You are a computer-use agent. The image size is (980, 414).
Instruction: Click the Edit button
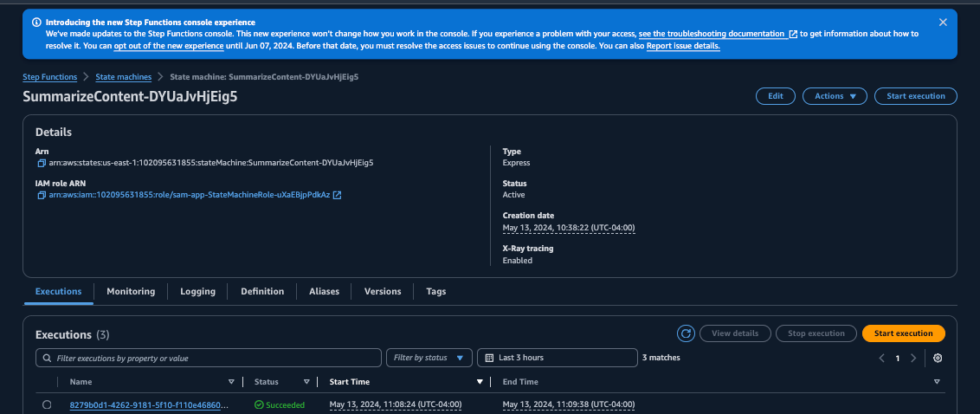[x=776, y=96]
